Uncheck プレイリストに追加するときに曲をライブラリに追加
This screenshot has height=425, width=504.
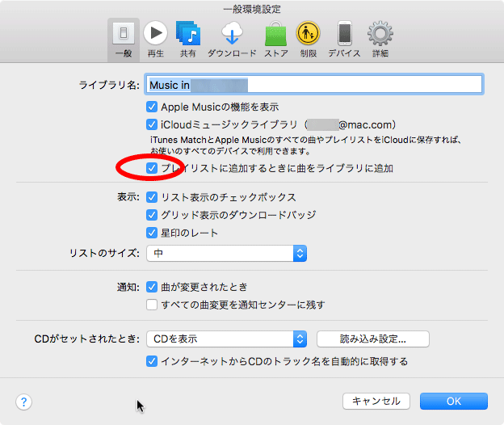click(x=152, y=168)
